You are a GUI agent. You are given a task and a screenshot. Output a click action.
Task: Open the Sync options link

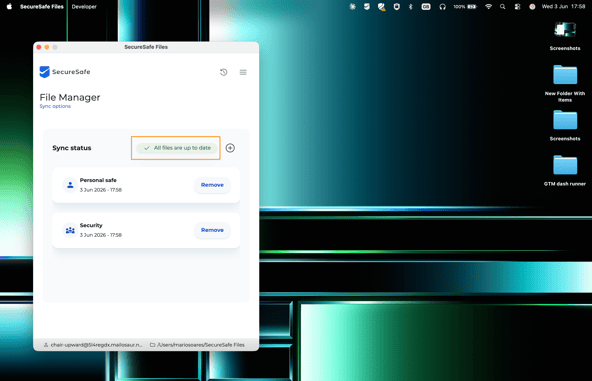[x=55, y=106]
